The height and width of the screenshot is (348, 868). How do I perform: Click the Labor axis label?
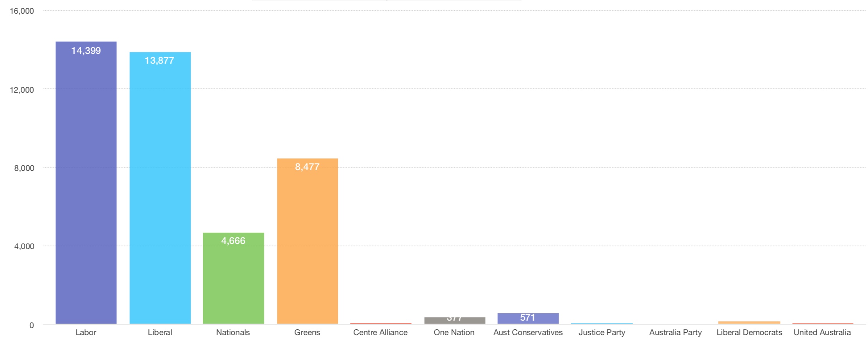point(86,332)
